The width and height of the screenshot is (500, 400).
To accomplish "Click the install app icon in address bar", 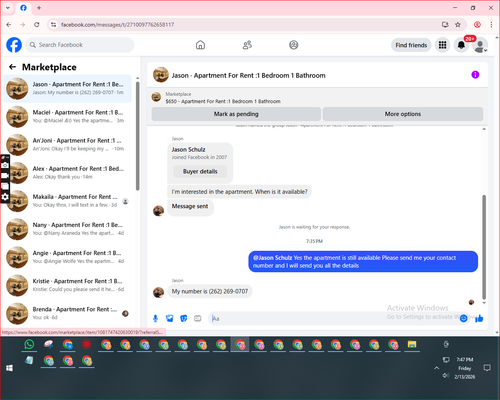I will [x=445, y=24].
